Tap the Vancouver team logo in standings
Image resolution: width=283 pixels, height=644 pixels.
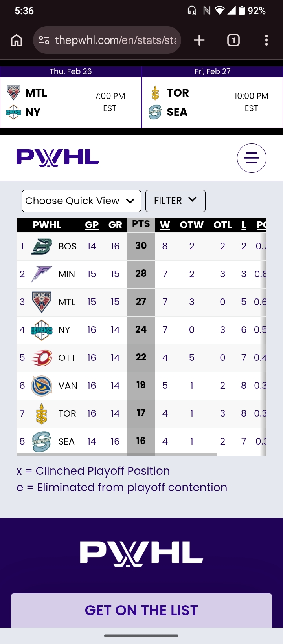[x=42, y=386]
